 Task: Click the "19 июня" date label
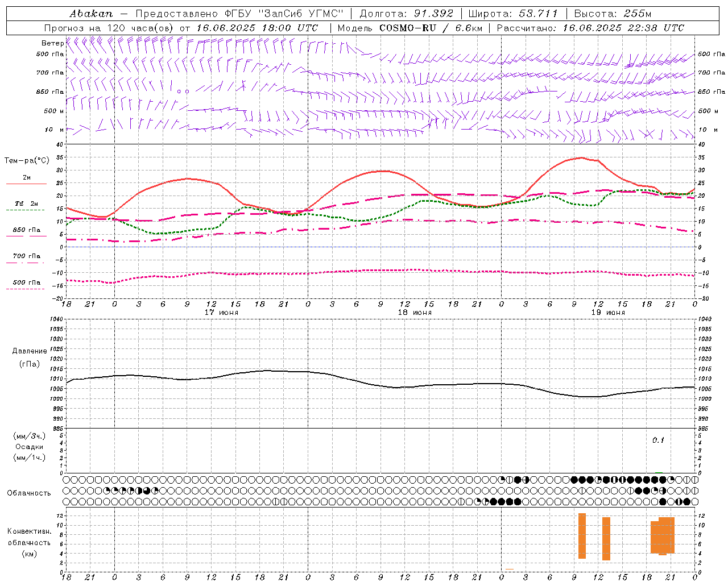click(x=608, y=313)
